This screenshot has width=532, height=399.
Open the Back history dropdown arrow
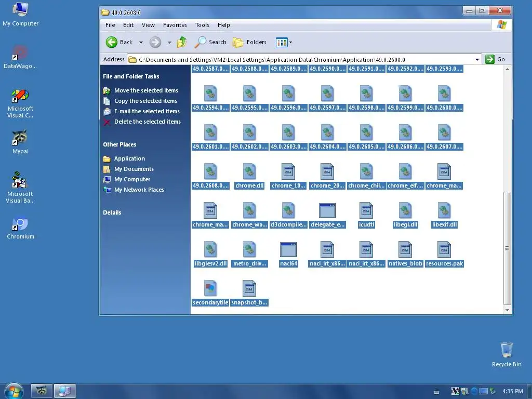point(141,43)
